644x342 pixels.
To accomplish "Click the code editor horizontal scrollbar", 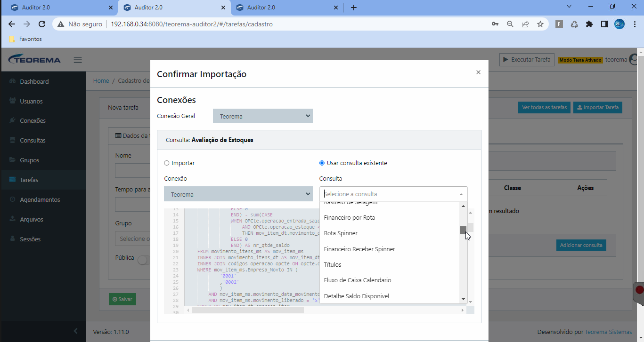I will click(x=248, y=310).
